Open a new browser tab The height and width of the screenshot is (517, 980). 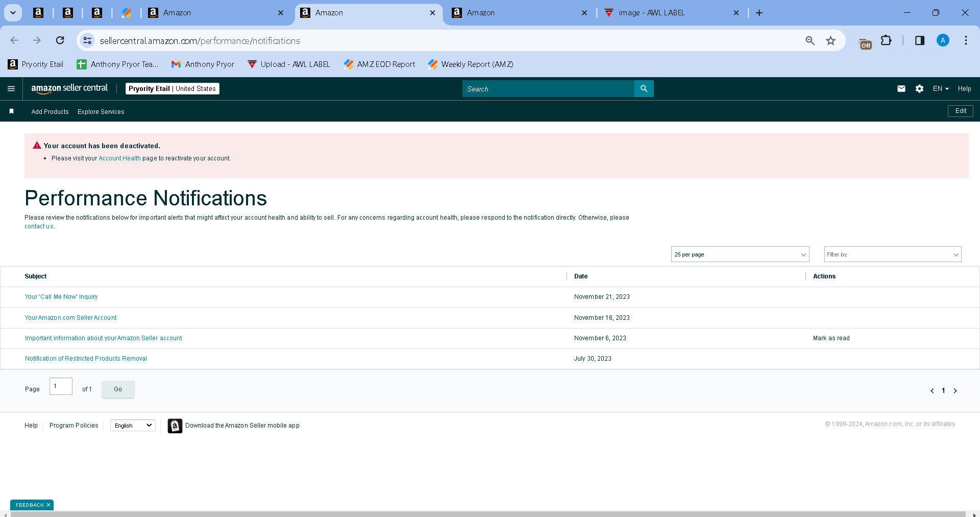pyautogui.click(x=759, y=13)
